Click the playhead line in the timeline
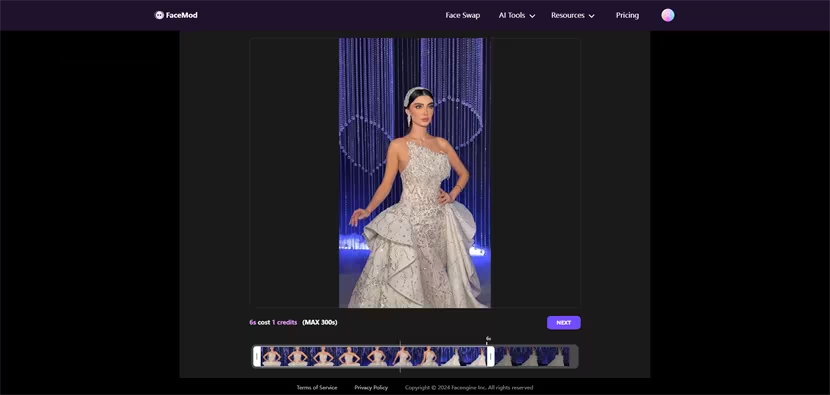Viewport: 830px width, 395px height. [400, 355]
